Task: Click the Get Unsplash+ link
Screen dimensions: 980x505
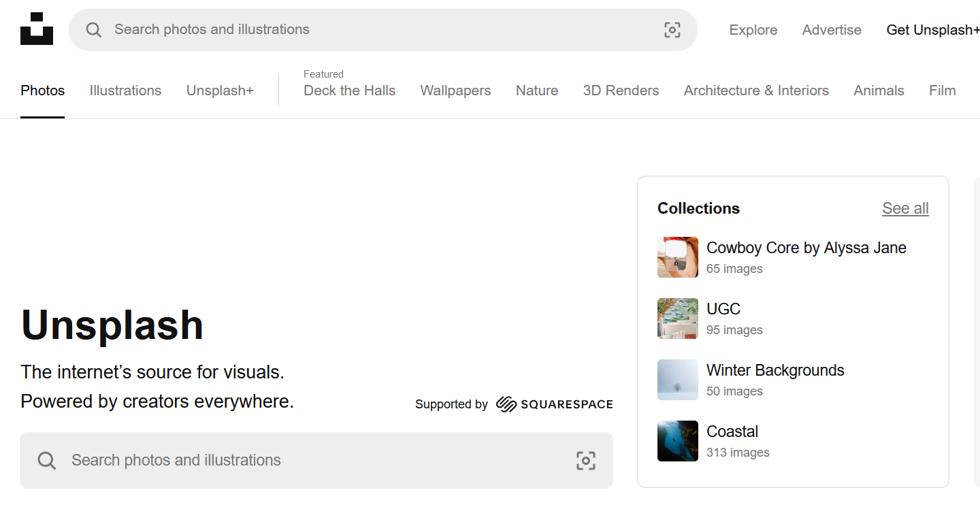Action: (x=932, y=30)
